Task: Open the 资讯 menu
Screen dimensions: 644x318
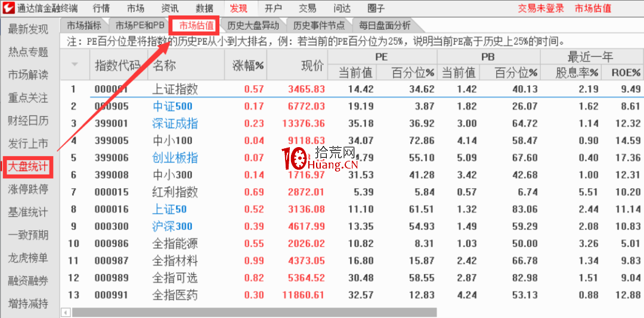Action: 170,8
